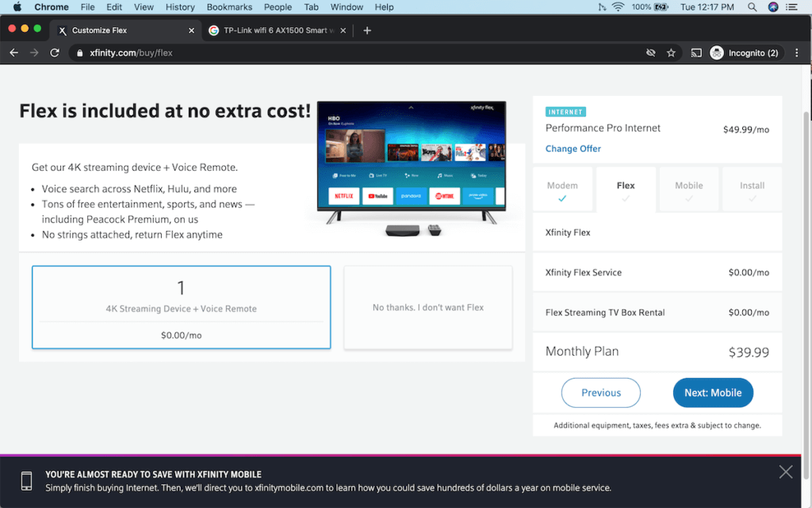This screenshot has width=812, height=508.
Task: Switch to TP-Link wifi 6 browser tab
Action: pyautogui.click(x=278, y=31)
